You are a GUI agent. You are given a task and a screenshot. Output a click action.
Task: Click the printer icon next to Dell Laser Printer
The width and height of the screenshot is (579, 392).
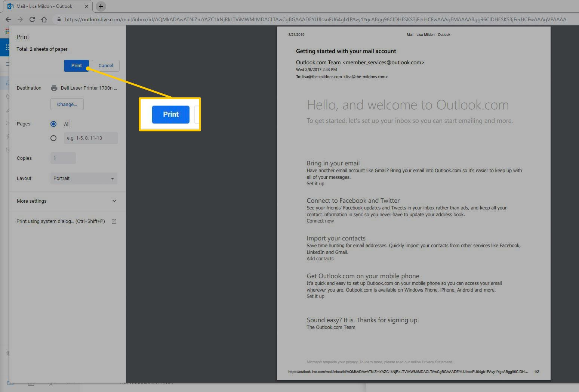pos(54,88)
